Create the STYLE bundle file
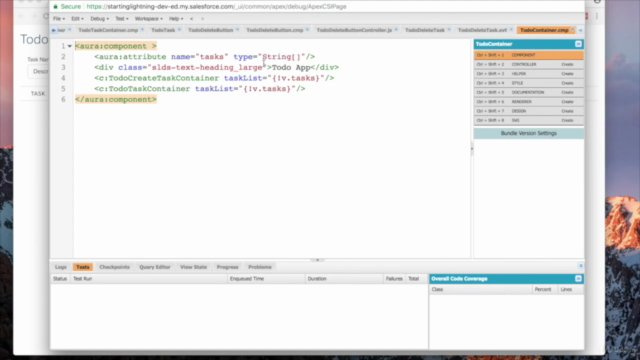Viewport: 640px width, 360px height. tap(567, 83)
